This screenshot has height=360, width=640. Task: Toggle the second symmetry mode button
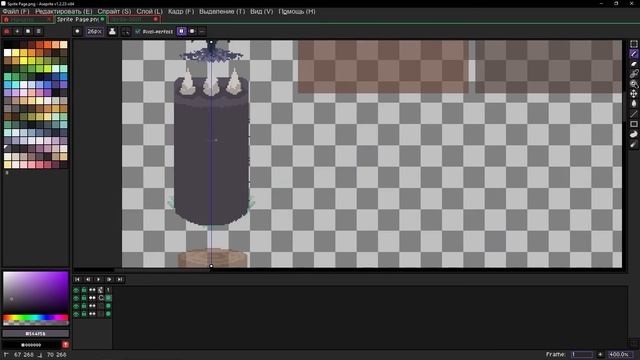coord(192,31)
